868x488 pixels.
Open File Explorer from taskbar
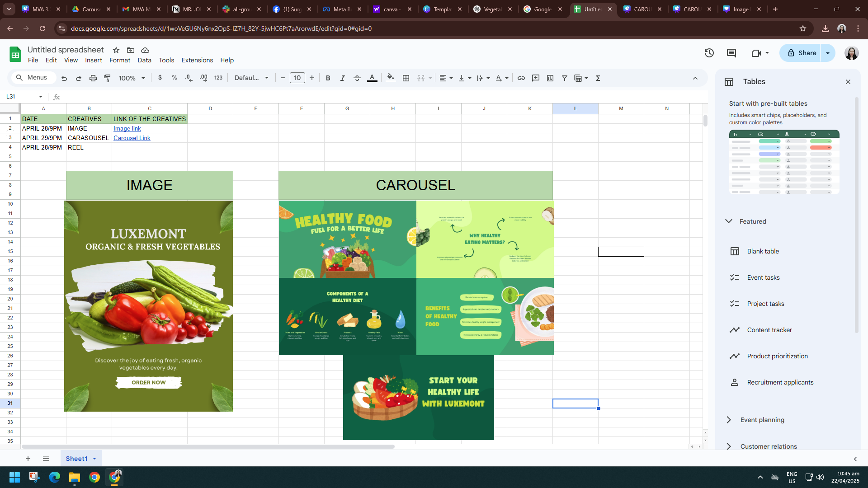click(75, 477)
